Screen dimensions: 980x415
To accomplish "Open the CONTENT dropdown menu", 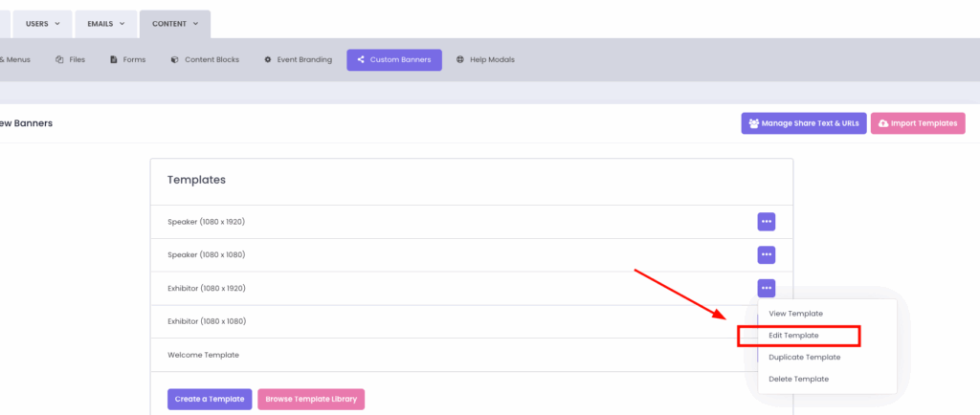I will point(175,23).
